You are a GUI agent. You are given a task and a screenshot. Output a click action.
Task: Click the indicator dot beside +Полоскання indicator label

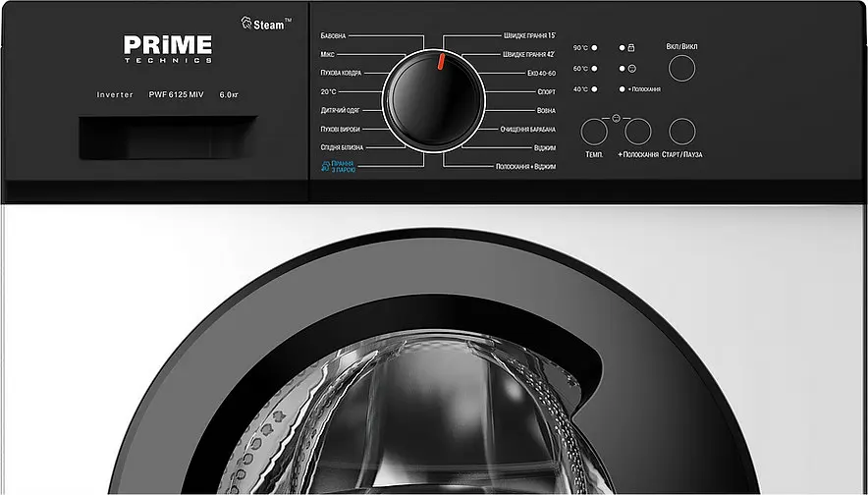tap(623, 89)
